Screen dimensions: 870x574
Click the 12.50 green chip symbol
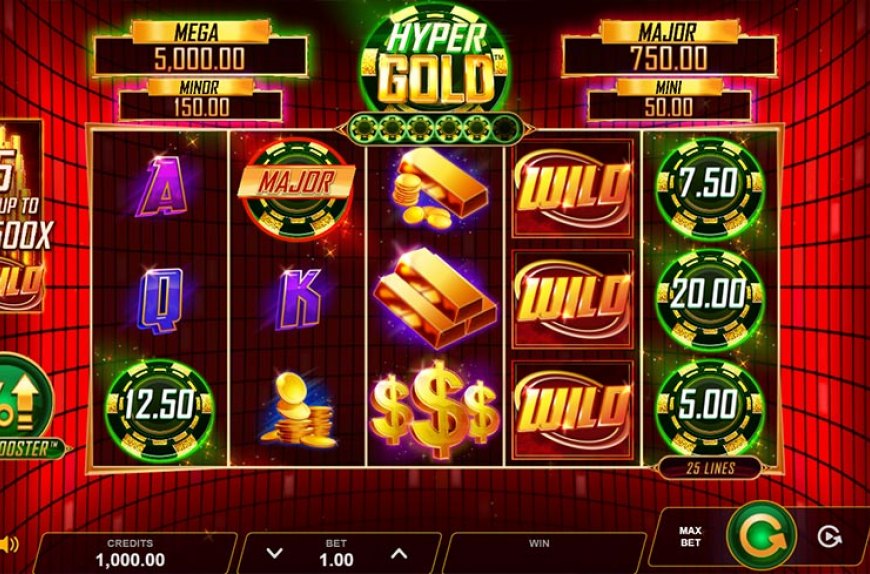click(160, 411)
